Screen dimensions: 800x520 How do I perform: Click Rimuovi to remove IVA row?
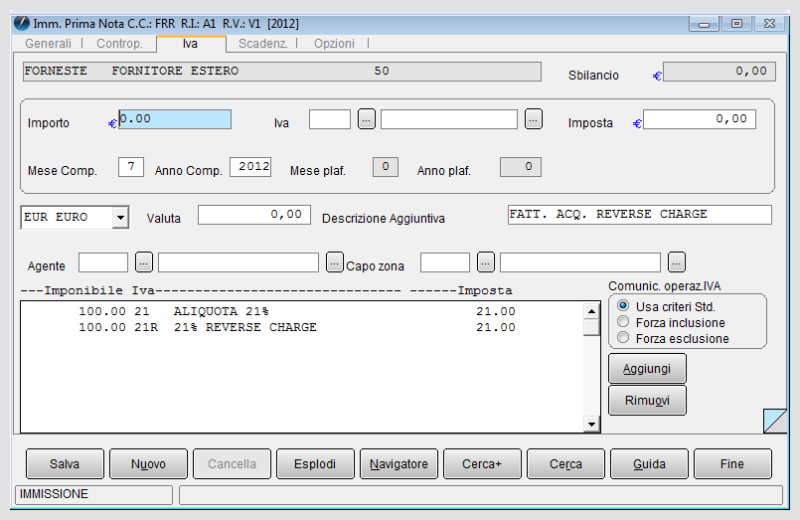point(647,401)
